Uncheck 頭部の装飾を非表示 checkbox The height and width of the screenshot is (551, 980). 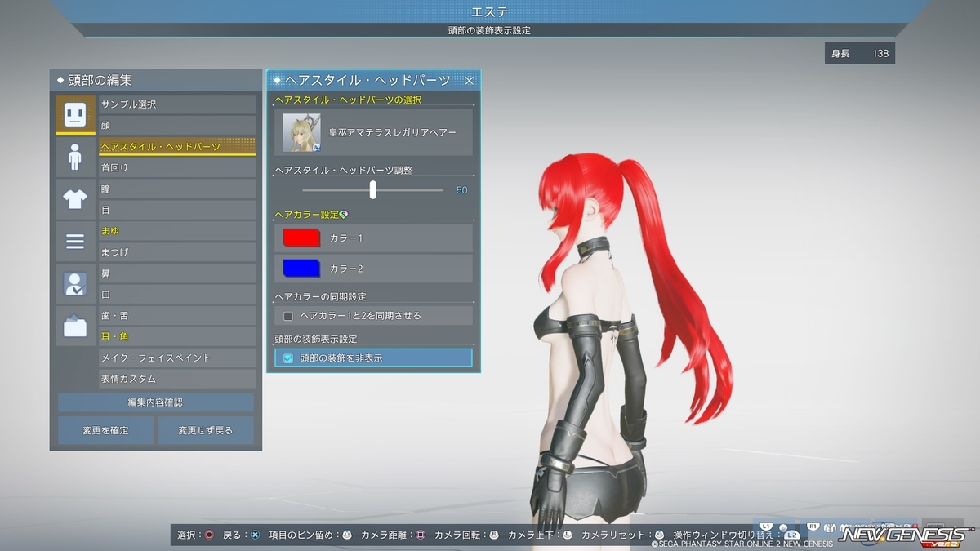(x=287, y=358)
